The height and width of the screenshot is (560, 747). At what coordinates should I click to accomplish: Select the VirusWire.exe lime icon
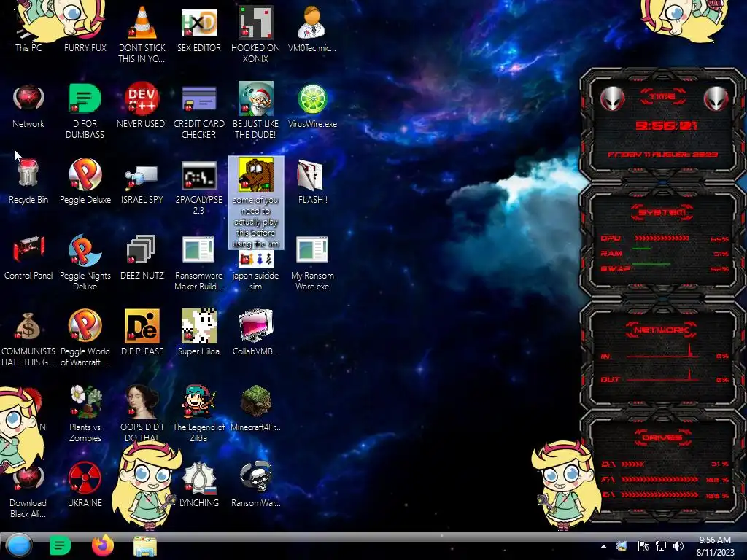[x=312, y=98]
